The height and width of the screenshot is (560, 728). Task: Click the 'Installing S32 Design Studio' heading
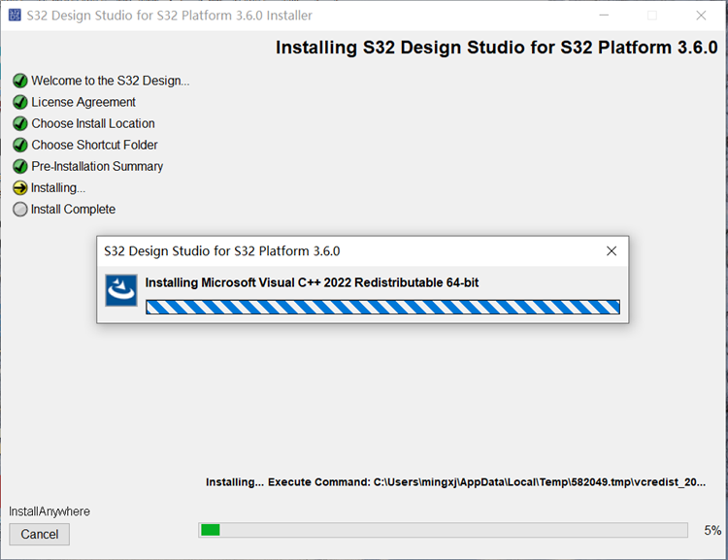click(496, 48)
